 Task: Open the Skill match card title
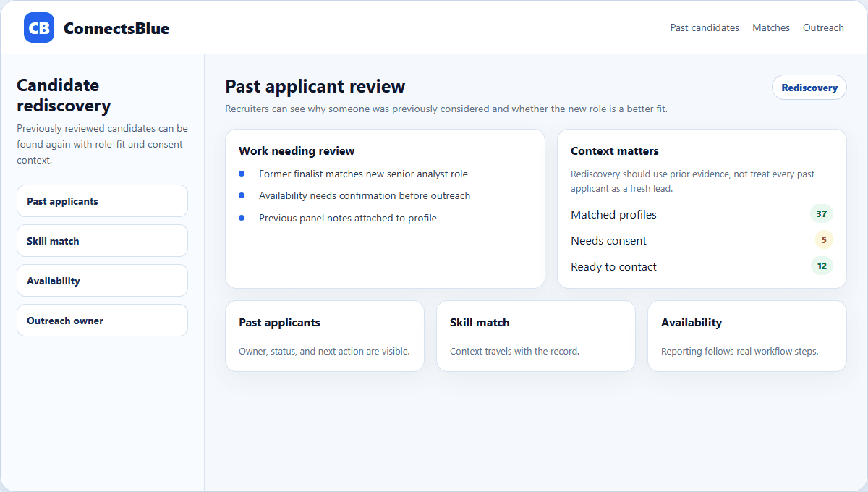click(480, 323)
